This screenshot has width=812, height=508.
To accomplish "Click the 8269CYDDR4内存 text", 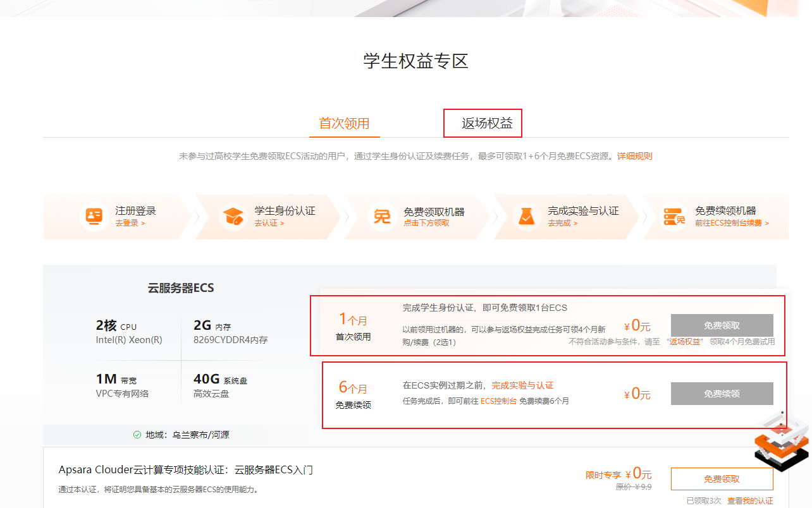I will [x=230, y=340].
